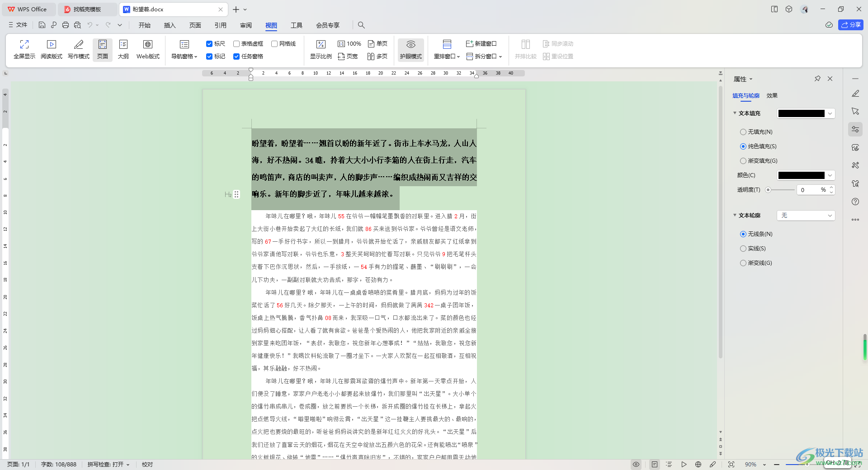
Task: Open a New Window (新建窗口)
Action: [x=481, y=44]
